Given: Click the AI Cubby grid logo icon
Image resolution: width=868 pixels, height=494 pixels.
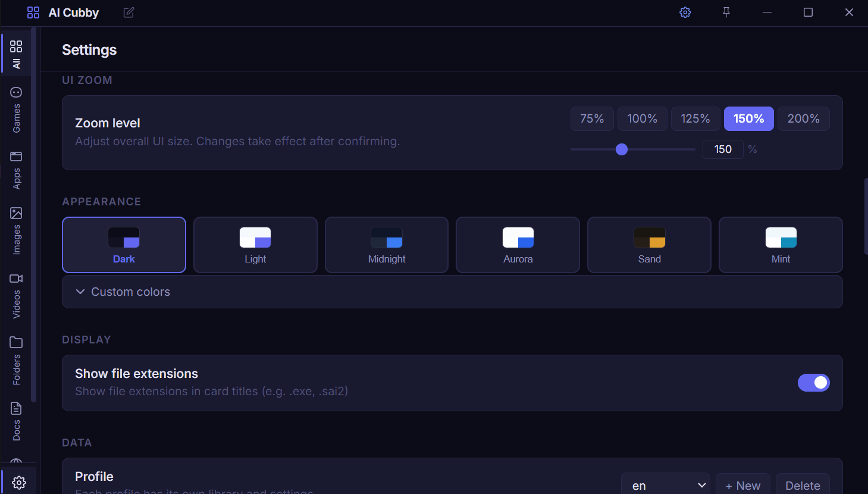Looking at the screenshot, I should pyautogui.click(x=33, y=12).
